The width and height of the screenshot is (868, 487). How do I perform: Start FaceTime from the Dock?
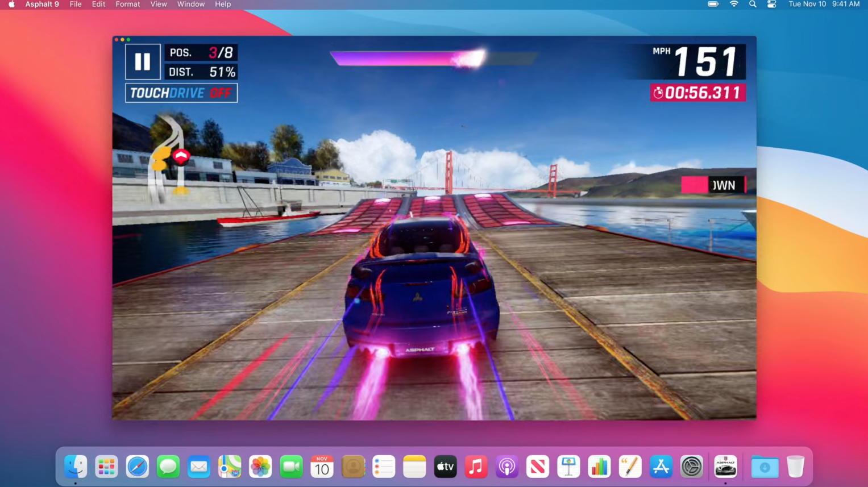pos(291,467)
